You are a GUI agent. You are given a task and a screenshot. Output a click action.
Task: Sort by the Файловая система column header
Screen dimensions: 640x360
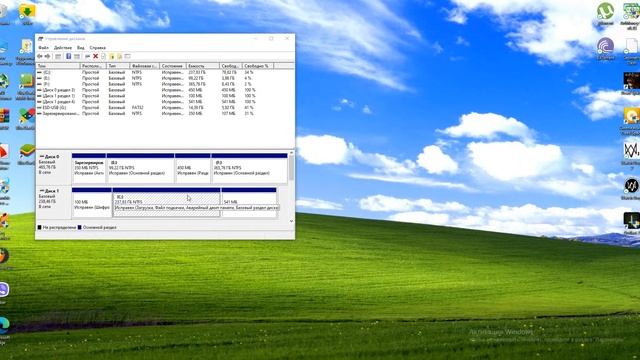coord(144,66)
